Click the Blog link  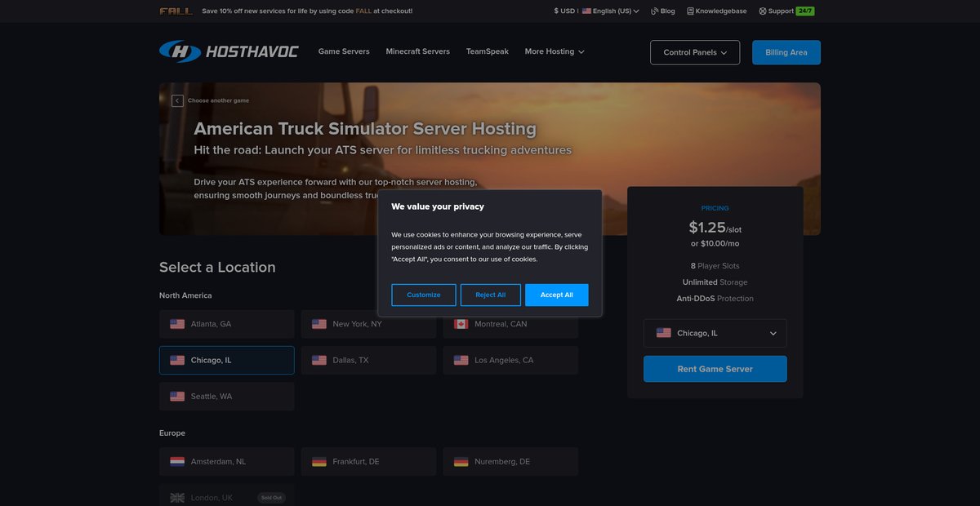663,11
